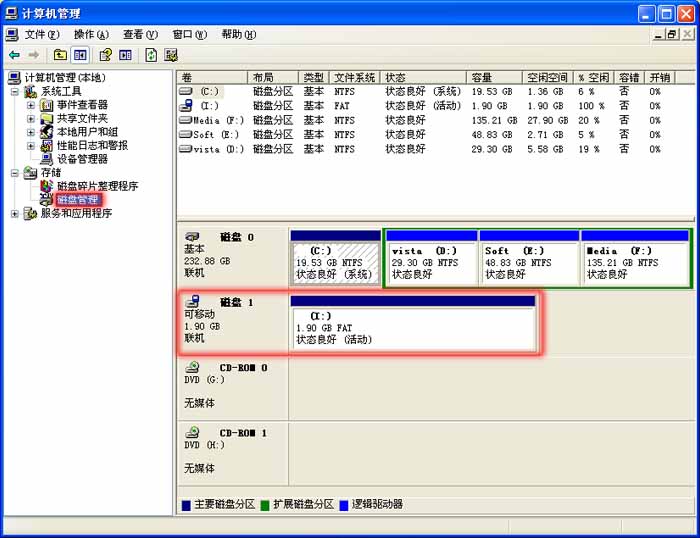Click the Properties/help toolbar icon

point(104,55)
